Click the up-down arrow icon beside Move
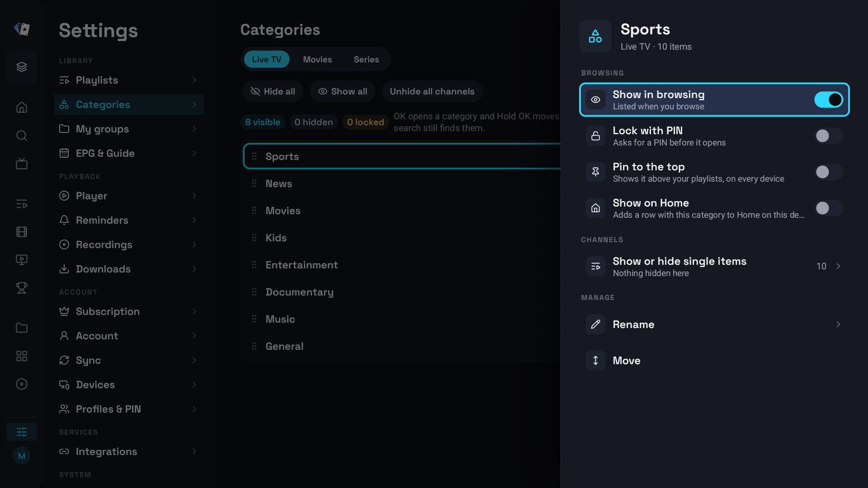 [596, 361]
